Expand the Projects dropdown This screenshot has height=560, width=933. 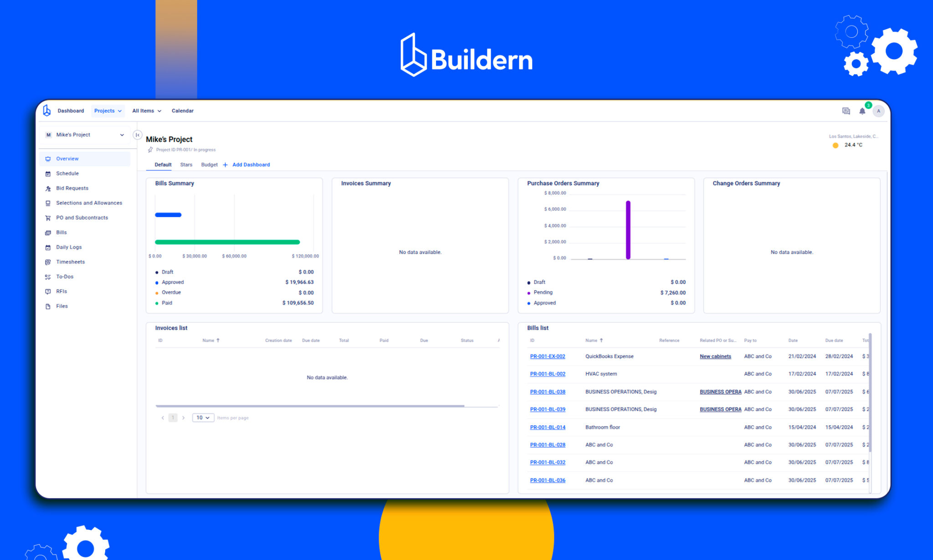coord(108,111)
